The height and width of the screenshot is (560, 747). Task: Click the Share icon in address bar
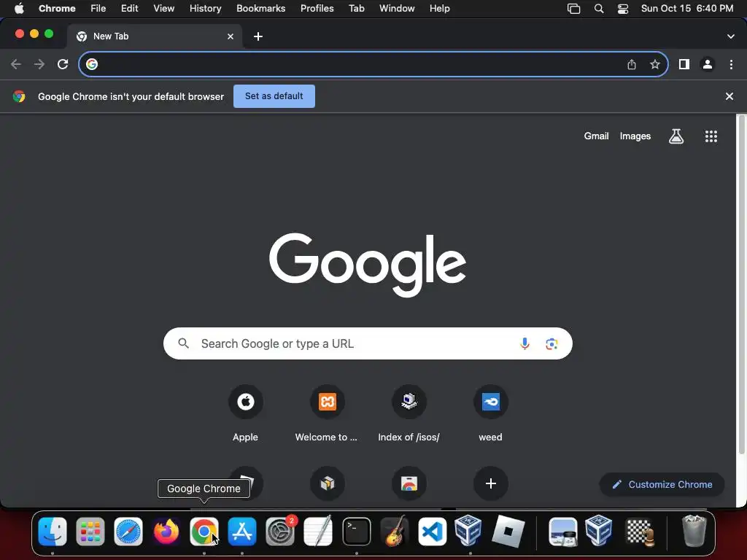tap(632, 64)
